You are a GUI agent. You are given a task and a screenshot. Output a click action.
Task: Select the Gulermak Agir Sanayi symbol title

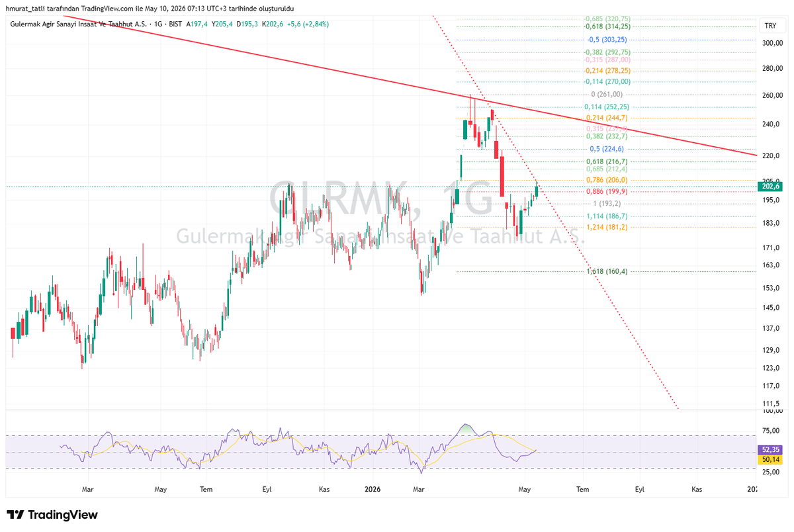pyautogui.click(x=79, y=24)
